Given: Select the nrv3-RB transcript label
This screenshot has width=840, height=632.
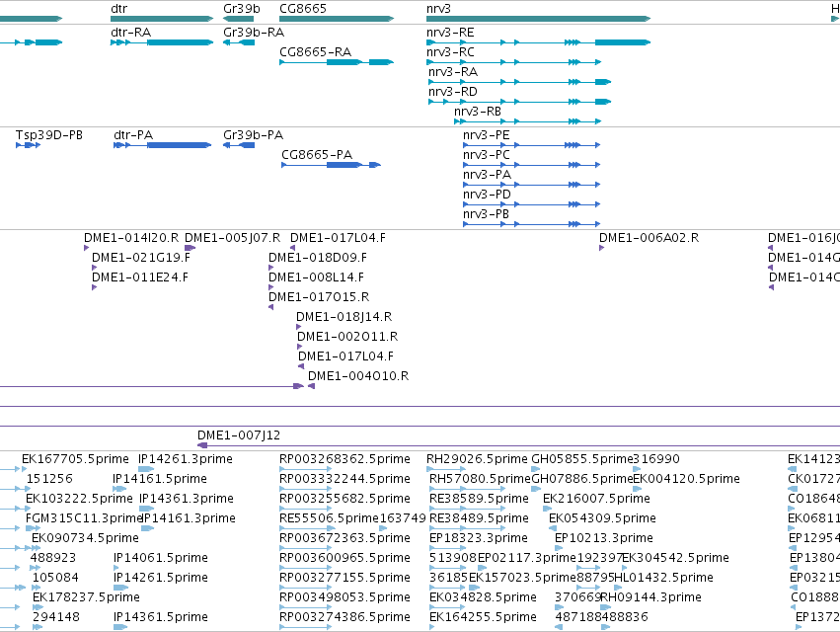Looking at the screenshot, I should pos(478,112).
